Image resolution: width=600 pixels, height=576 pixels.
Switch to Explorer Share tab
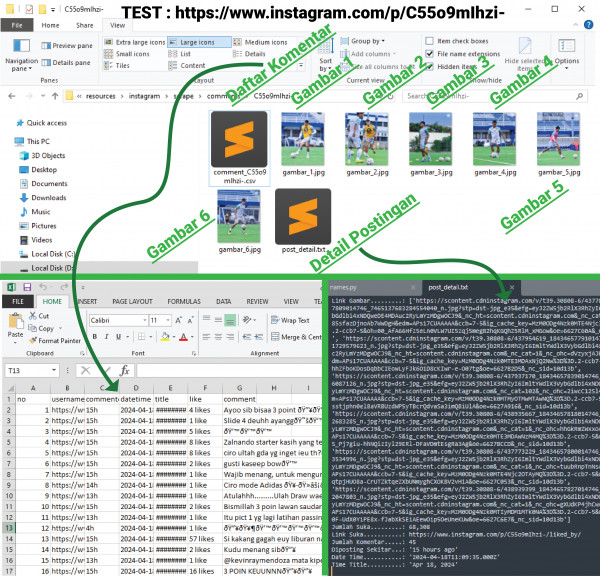click(x=85, y=25)
